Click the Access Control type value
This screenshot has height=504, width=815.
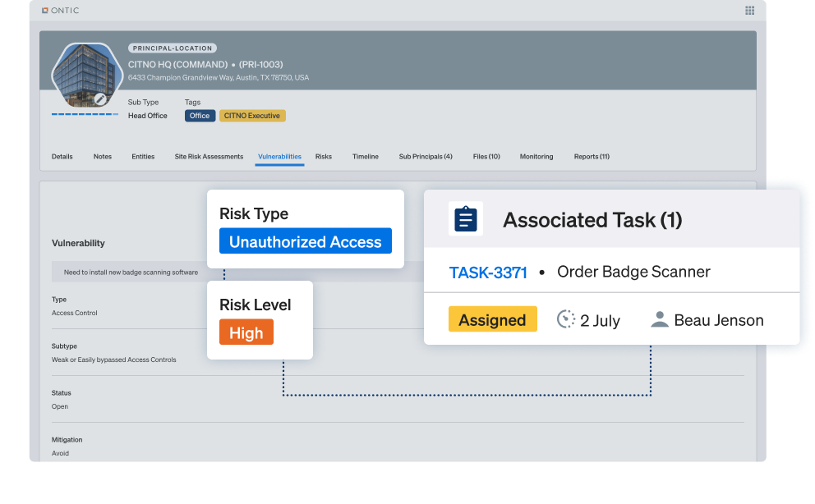pos(74,313)
